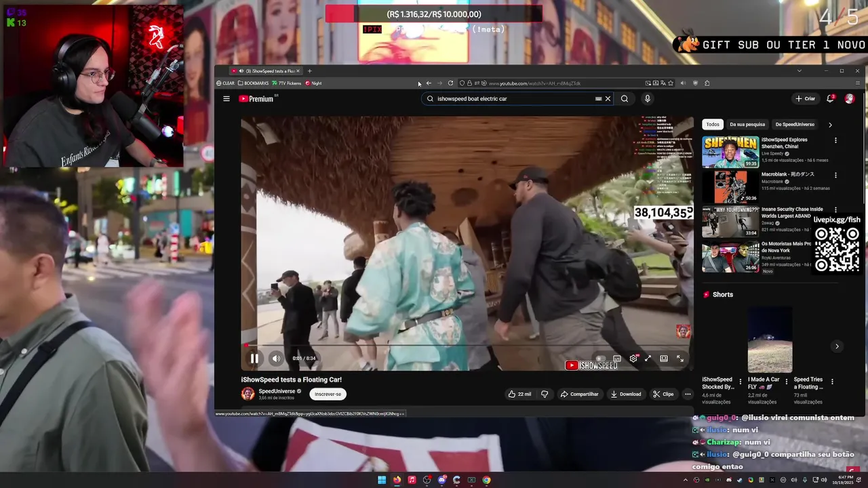The width and height of the screenshot is (868, 488).
Task: Open the Insane Security Chase video thumbnail
Action: (730, 222)
